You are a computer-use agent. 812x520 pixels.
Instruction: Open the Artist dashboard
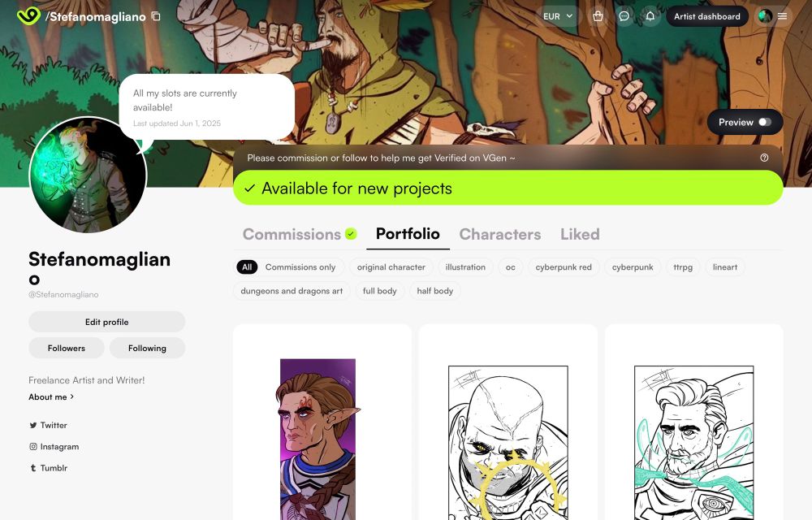(707, 16)
